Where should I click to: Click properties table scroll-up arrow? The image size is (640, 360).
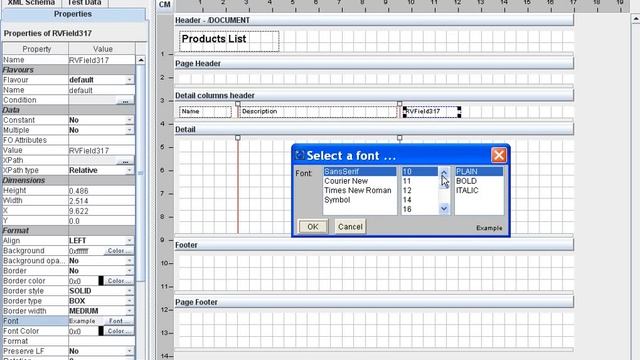tap(140, 60)
